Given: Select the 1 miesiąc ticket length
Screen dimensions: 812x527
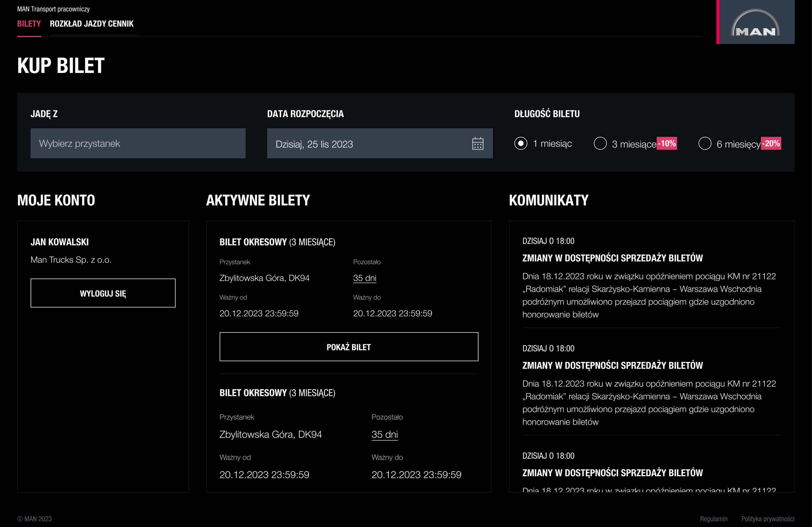Looking at the screenshot, I should point(543,144).
